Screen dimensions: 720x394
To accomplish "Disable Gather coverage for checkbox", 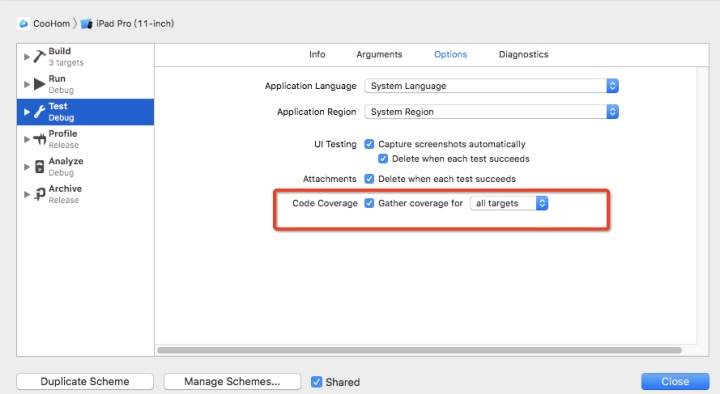I will coord(369,203).
